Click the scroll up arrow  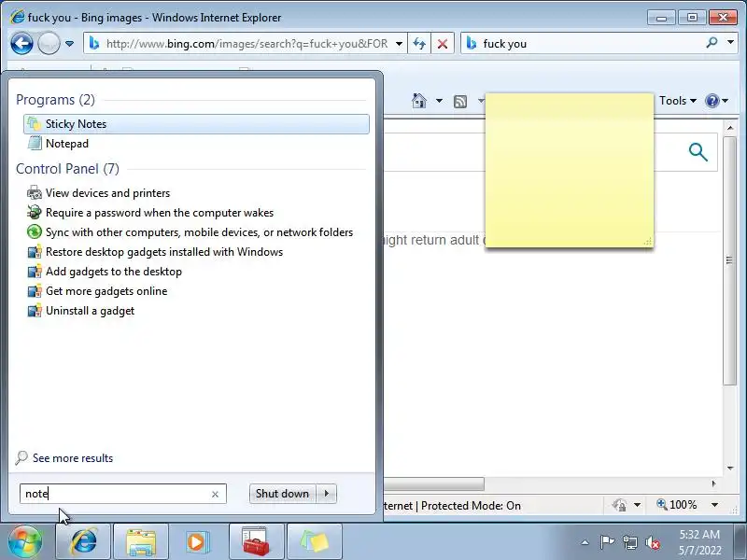730,128
